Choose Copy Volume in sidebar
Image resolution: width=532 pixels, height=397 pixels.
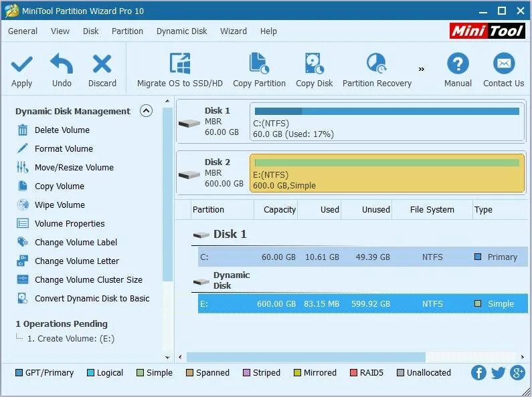tap(60, 186)
